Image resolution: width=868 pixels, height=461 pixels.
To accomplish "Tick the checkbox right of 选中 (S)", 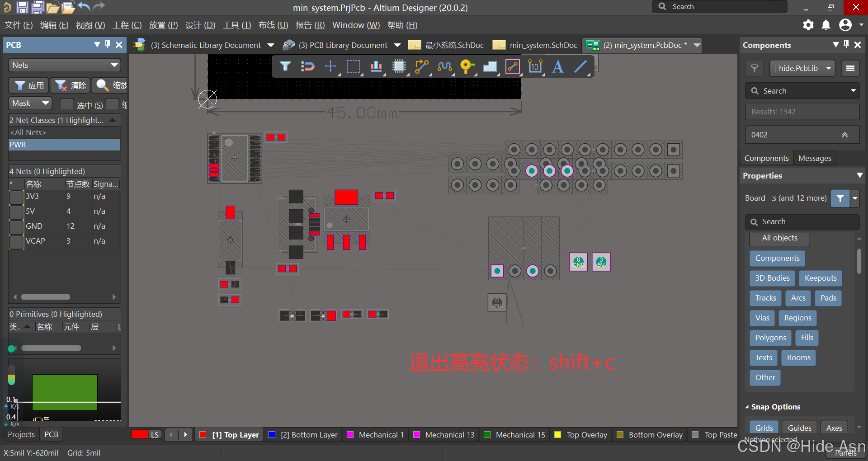I will tap(112, 104).
